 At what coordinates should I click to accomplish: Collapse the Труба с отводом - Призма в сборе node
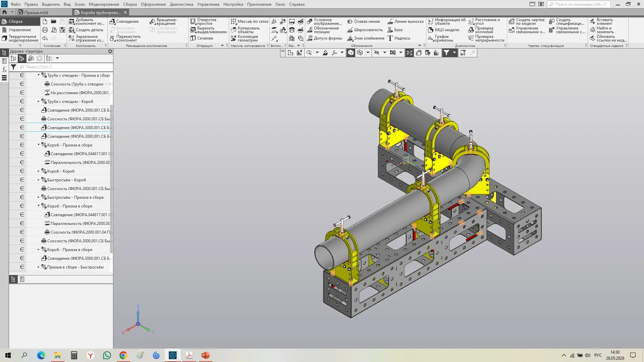point(39,75)
